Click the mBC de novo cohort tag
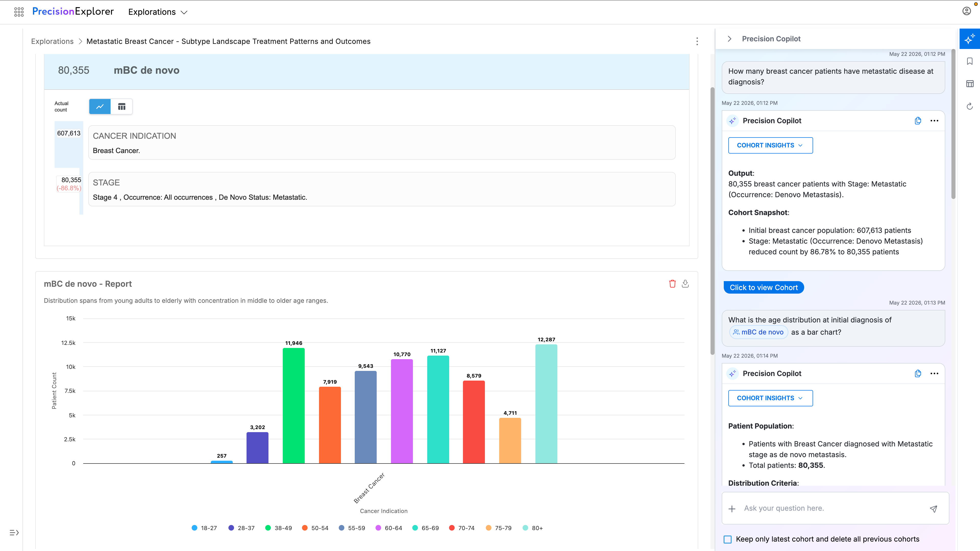 point(758,332)
